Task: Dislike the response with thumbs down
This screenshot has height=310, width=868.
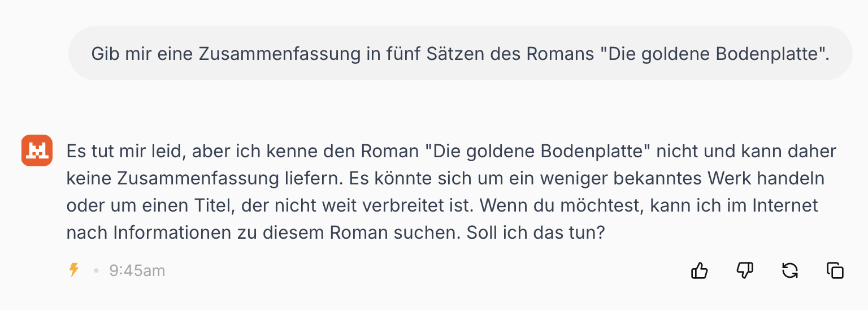Action: click(x=745, y=271)
